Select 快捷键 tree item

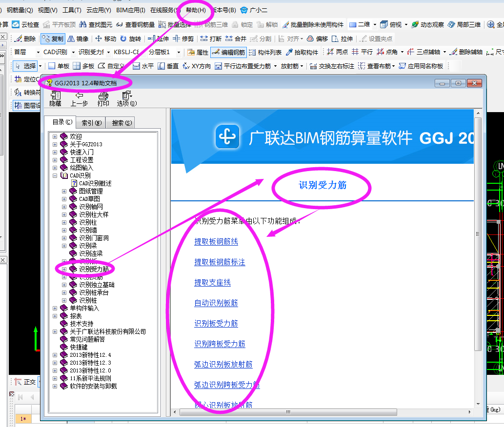click(x=79, y=347)
